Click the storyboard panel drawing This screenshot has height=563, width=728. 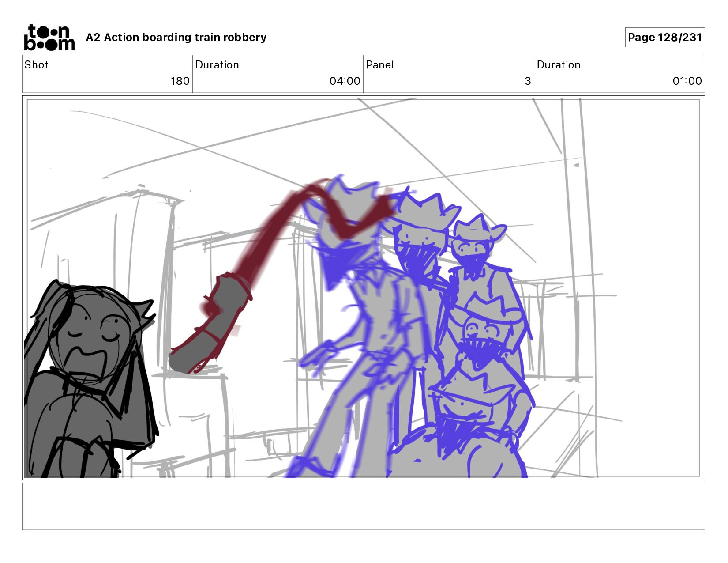tap(363, 288)
